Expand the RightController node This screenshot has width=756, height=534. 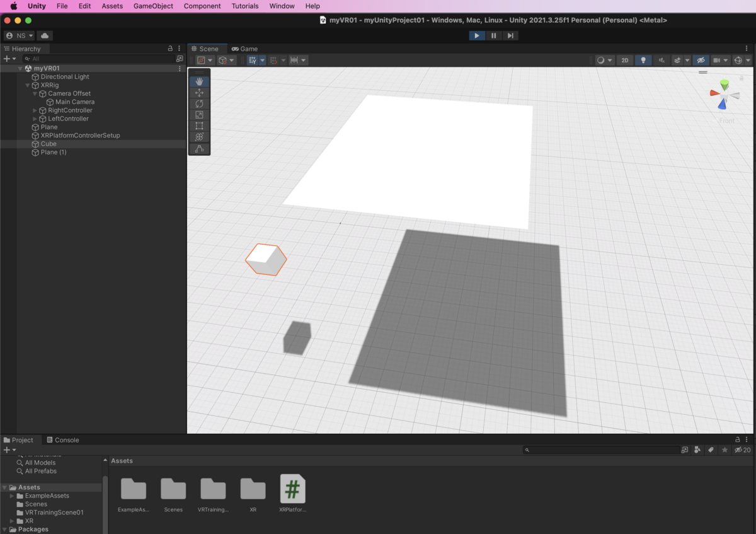point(35,110)
